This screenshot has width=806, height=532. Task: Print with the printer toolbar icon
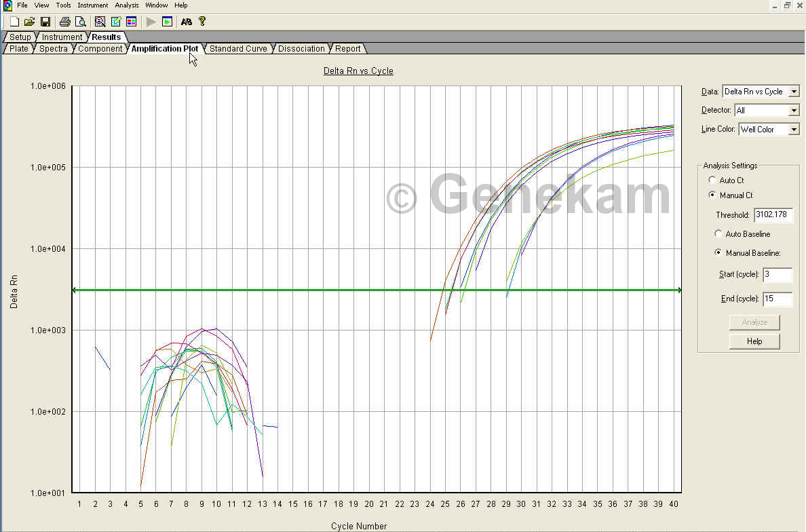64,22
